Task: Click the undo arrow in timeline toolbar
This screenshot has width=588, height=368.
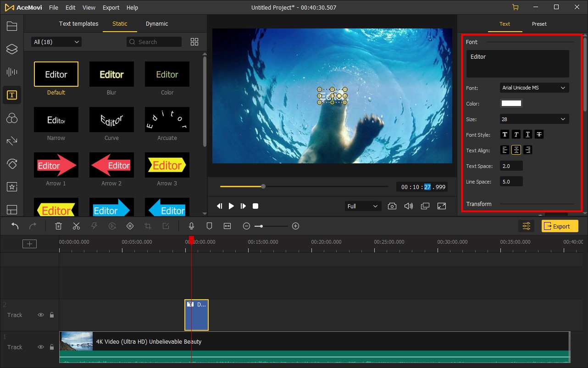Action: [15, 226]
